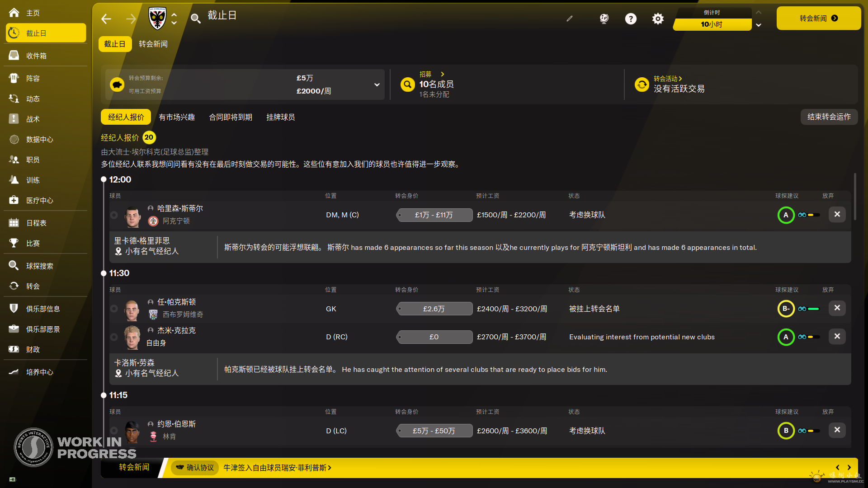Show next news ticker item arrow
868x488 pixels.
(x=849, y=468)
